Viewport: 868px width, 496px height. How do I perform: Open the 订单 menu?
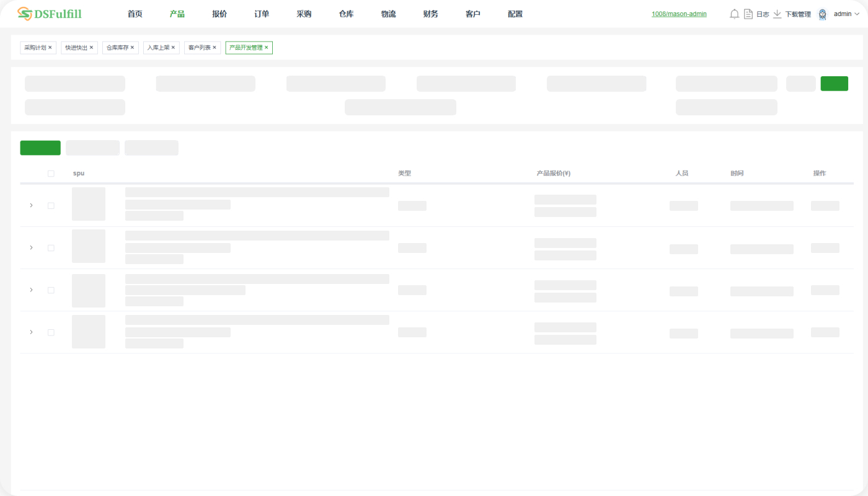coord(262,14)
